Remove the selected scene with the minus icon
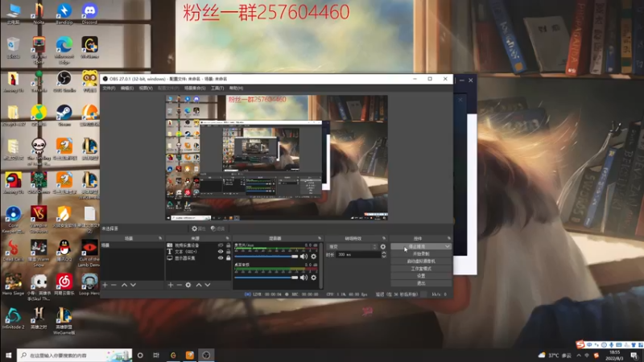Viewport: 644px width, 362px height. point(114,285)
